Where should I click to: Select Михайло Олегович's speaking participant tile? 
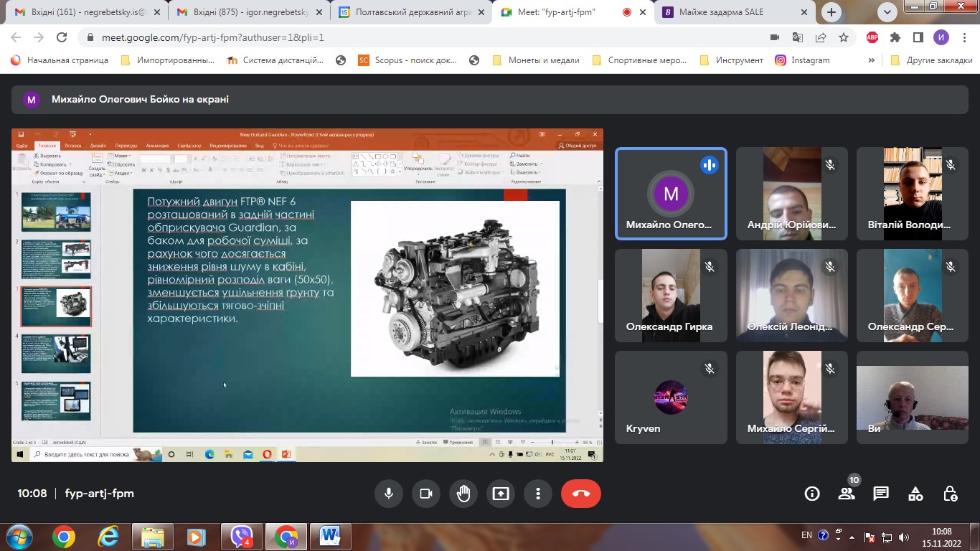671,194
